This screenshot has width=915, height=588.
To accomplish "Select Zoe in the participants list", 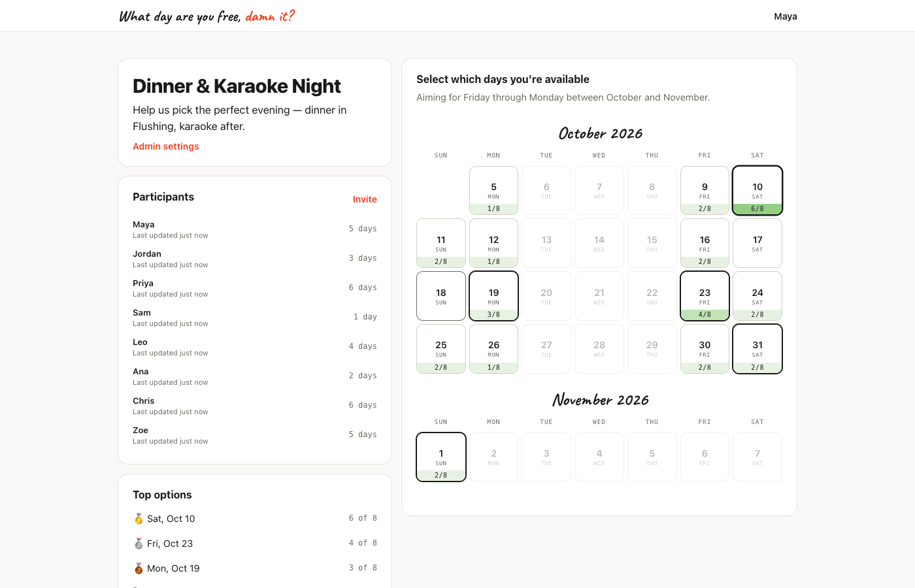I will pos(255,435).
